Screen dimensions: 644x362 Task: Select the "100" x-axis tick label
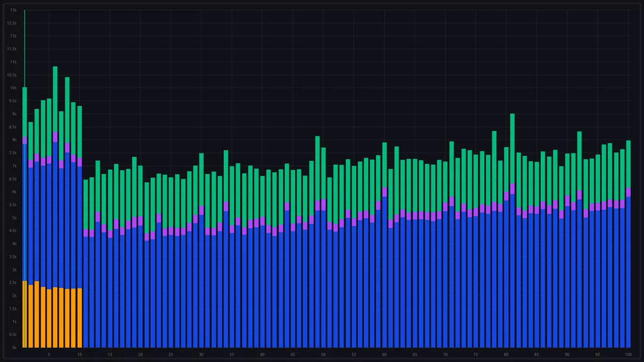click(628, 354)
